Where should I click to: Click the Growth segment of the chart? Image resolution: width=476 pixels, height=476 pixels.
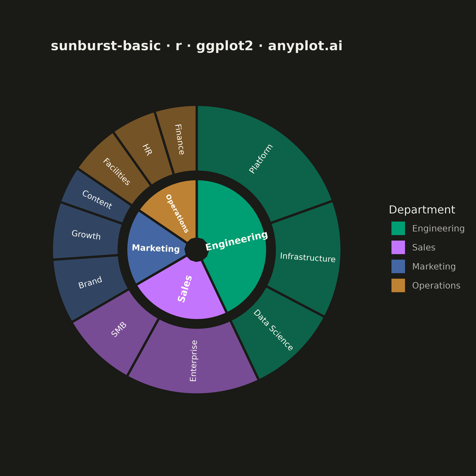pos(86,235)
